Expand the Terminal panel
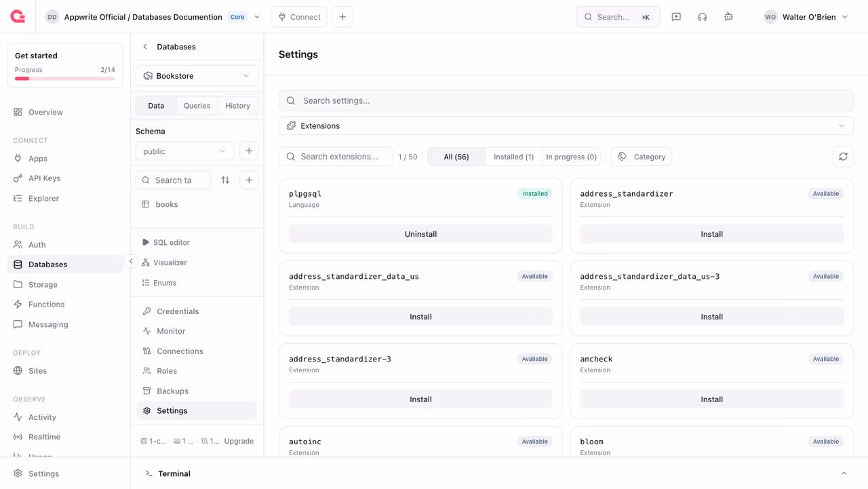Screen dimensions: 868x489 click(844, 473)
